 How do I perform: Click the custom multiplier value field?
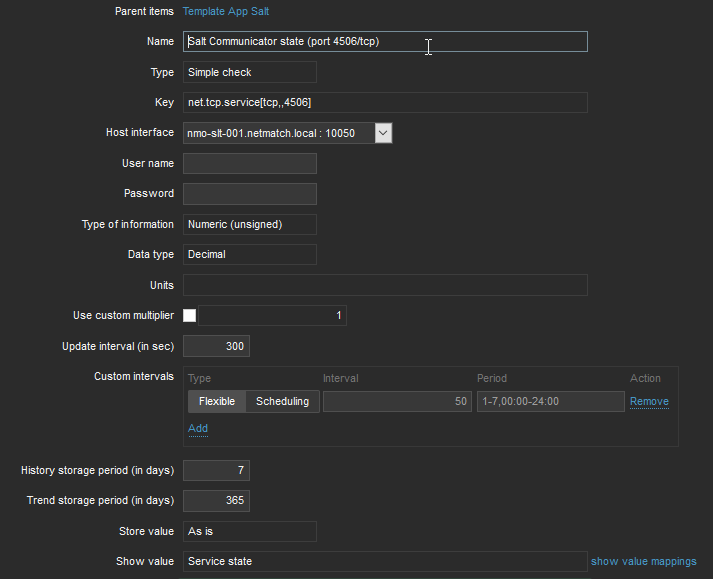pyautogui.click(x=272, y=316)
